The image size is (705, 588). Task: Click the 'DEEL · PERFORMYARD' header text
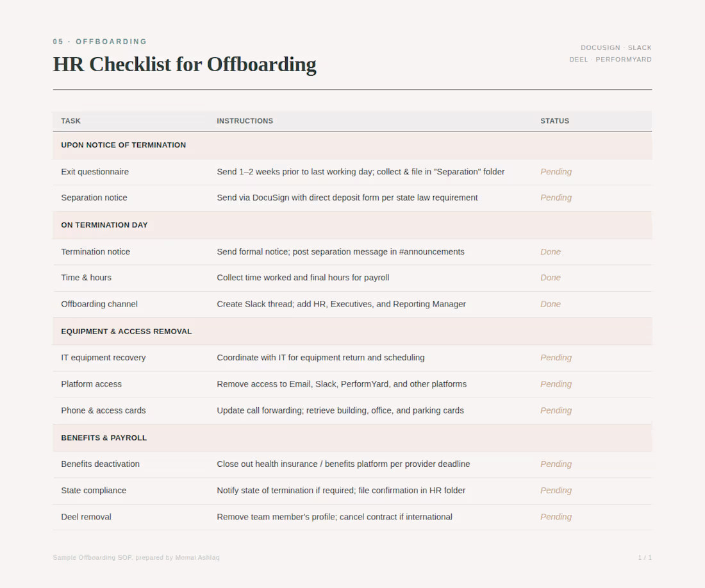(610, 60)
